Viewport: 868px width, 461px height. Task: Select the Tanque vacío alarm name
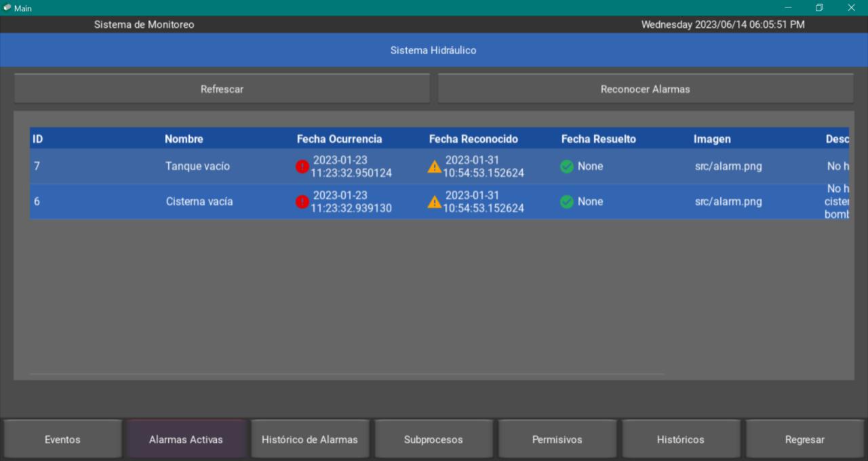[197, 166]
